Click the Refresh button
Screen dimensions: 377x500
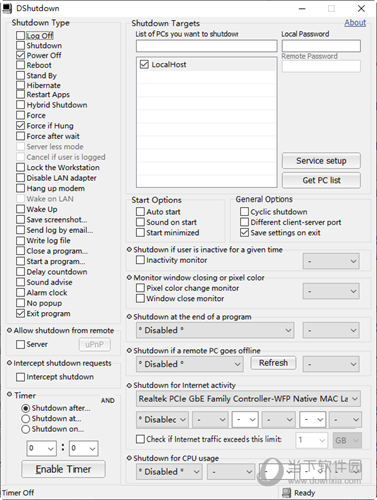[273, 363]
